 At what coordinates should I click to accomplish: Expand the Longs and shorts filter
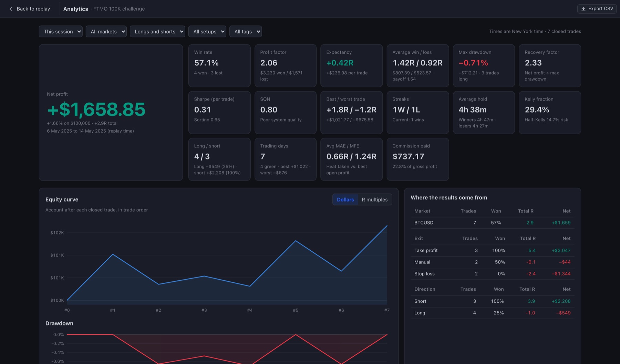[157, 31]
